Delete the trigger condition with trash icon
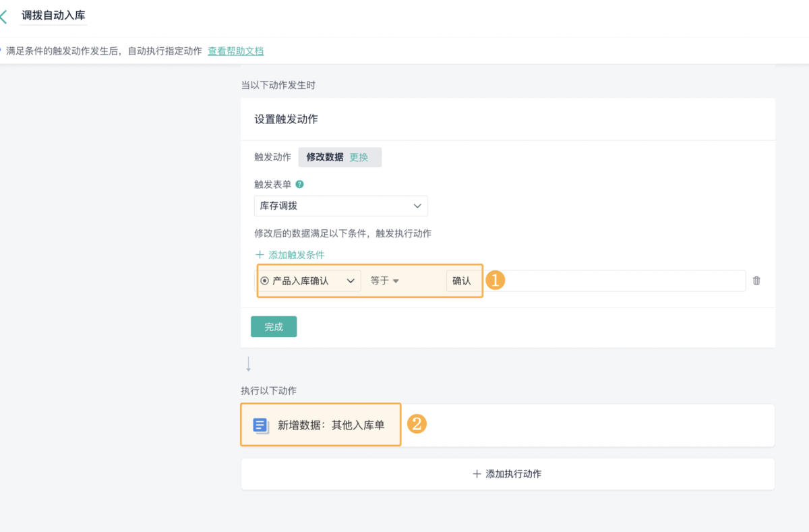The width and height of the screenshot is (809, 532). click(x=756, y=280)
